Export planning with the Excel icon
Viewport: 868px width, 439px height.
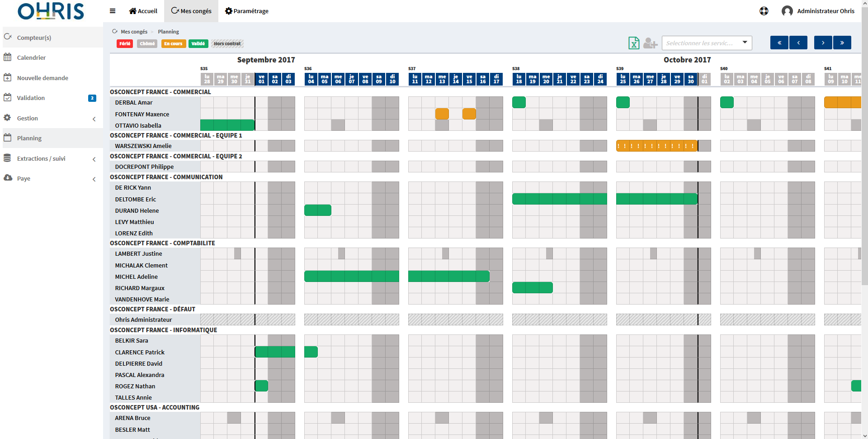[x=634, y=43]
